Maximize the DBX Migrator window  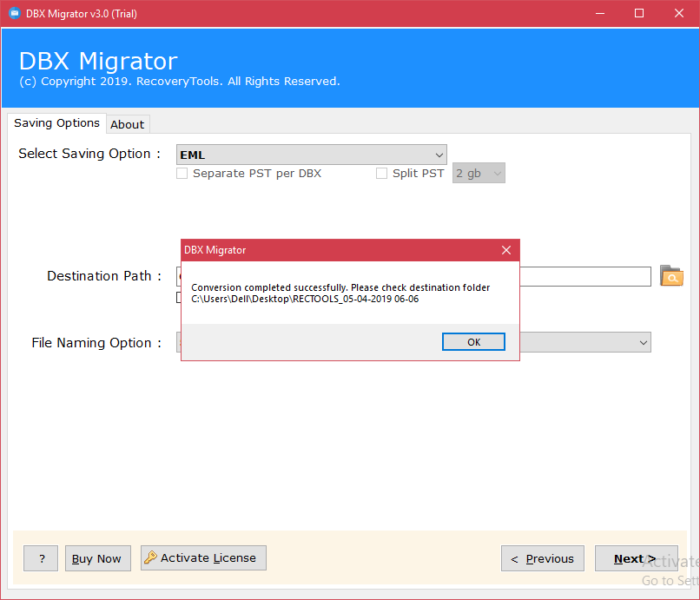639,13
